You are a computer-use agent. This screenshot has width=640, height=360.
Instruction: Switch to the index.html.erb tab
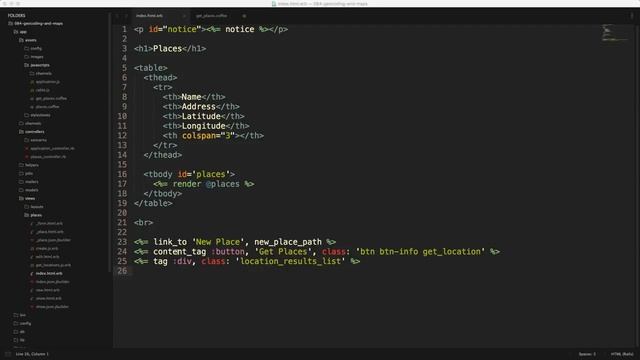click(x=149, y=16)
